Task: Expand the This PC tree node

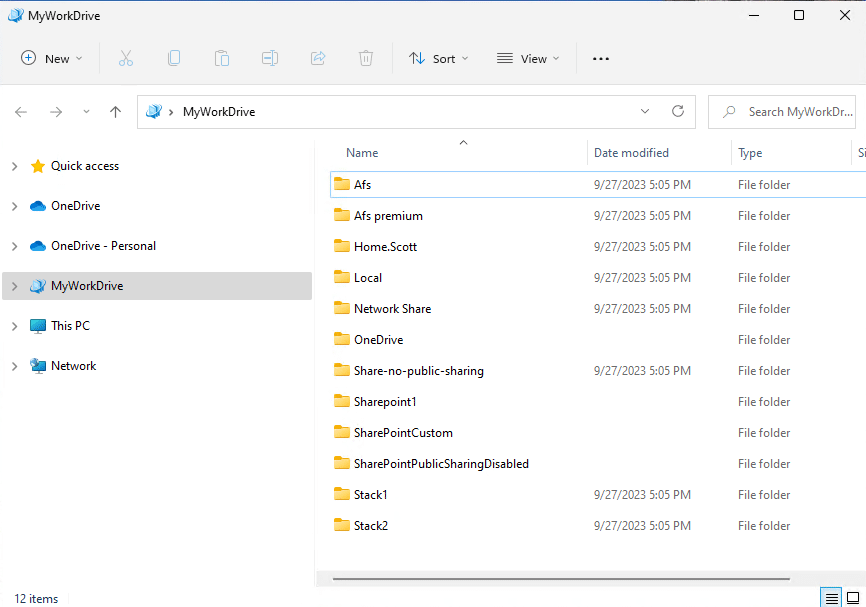Action: coord(14,327)
